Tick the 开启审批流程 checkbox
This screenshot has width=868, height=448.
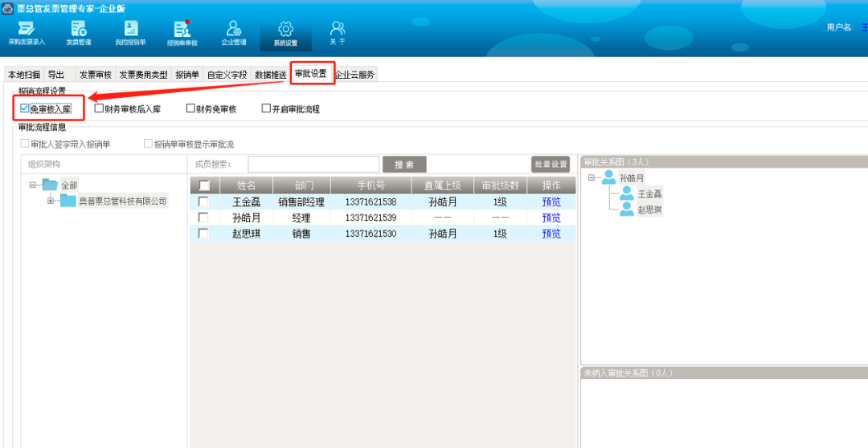pyautogui.click(x=266, y=108)
